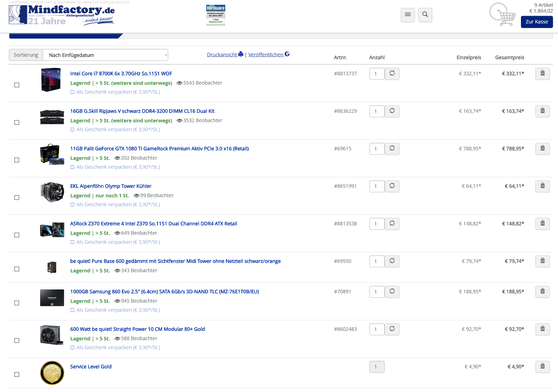Click the Service Level Gold badge thumbnail
Screen dimensions: 558x392
pyautogui.click(x=52, y=373)
